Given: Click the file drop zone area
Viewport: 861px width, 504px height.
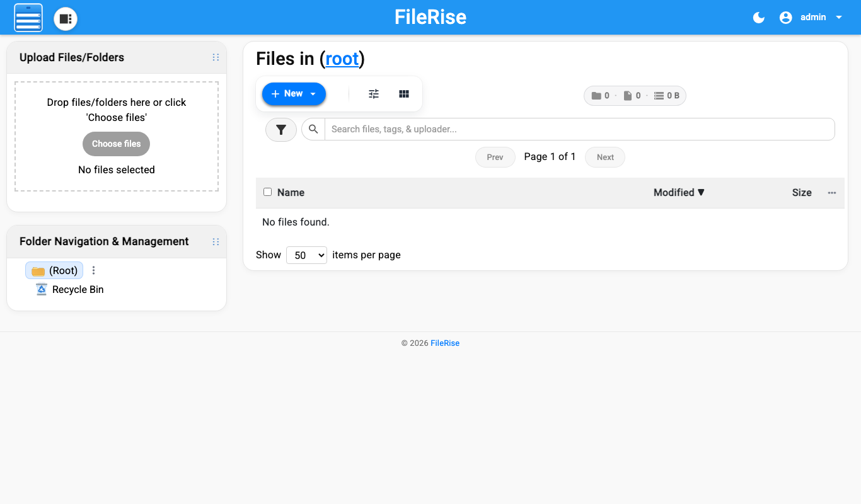Looking at the screenshot, I should (117, 136).
